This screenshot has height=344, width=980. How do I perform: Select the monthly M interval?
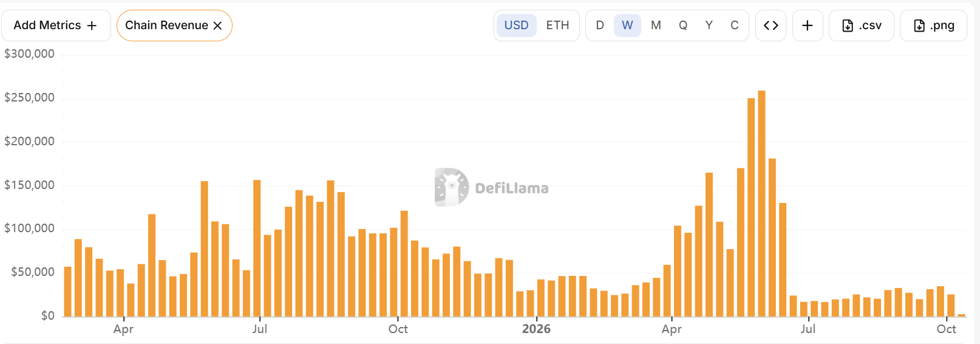[656, 26]
